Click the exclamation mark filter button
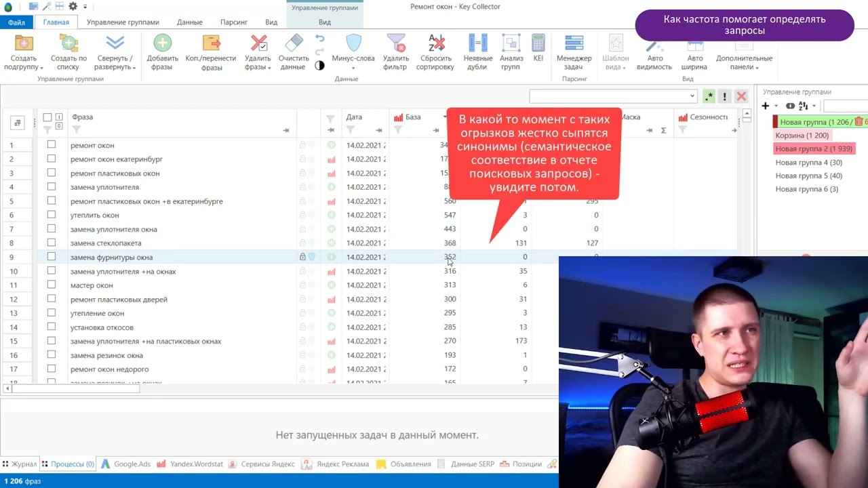 [725, 96]
